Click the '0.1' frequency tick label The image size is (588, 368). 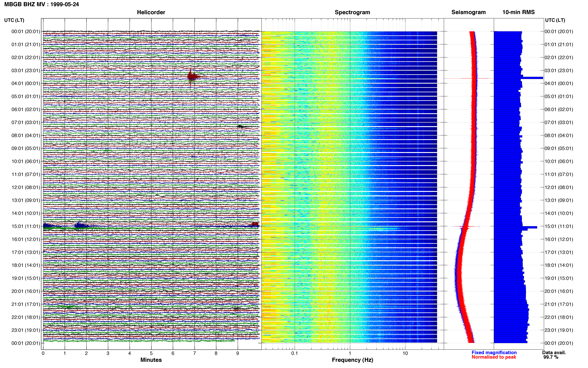(295, 353)
